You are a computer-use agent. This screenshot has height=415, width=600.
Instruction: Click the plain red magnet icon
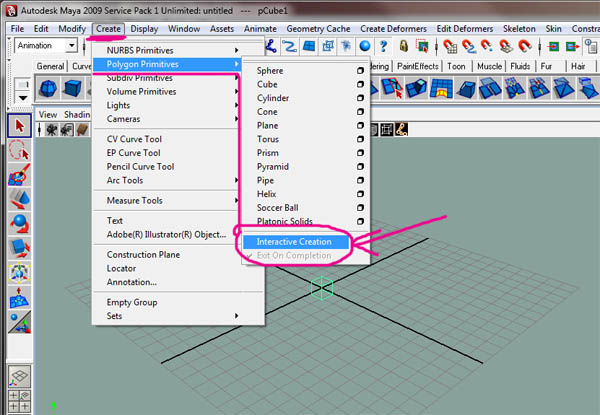(525, 46)
